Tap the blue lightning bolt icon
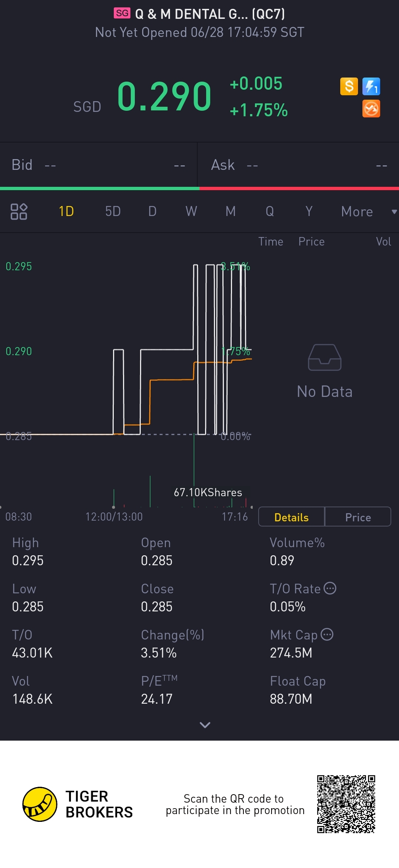399x868 pixels. point(371,87)
